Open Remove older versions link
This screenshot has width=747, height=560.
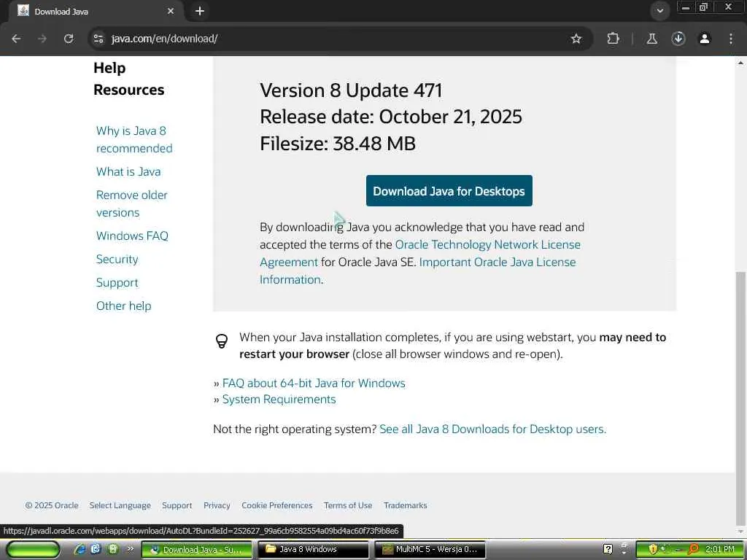(132, 204)
